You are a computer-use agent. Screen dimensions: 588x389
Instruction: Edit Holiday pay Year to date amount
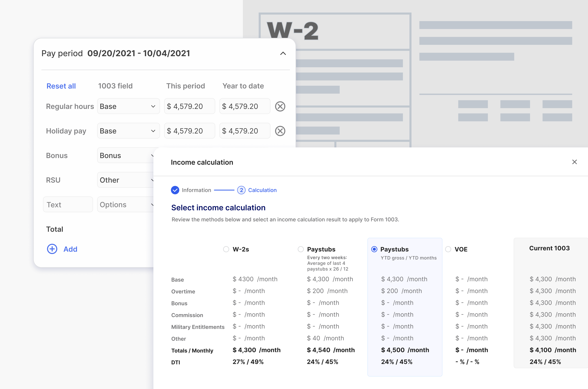[245, 131]
